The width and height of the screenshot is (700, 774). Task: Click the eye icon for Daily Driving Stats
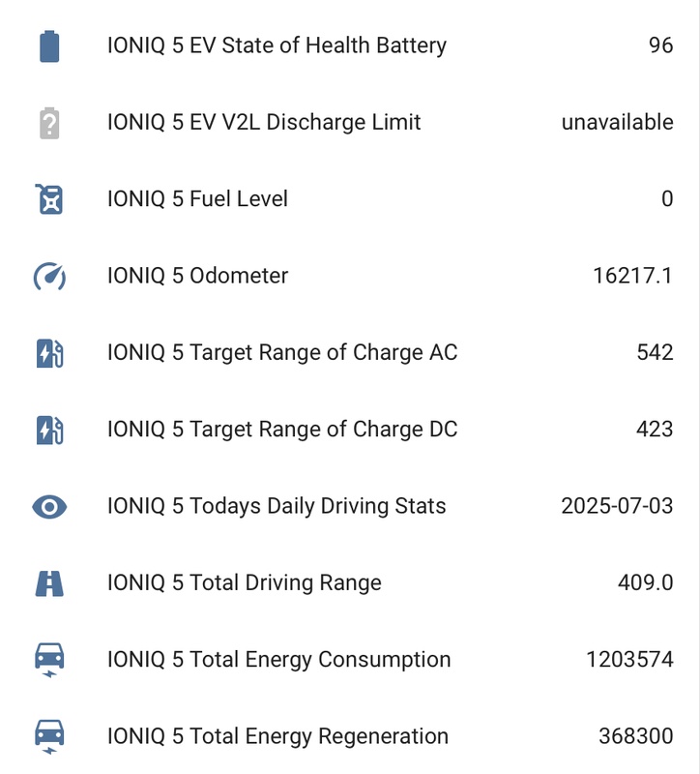(x=49, y=507)
